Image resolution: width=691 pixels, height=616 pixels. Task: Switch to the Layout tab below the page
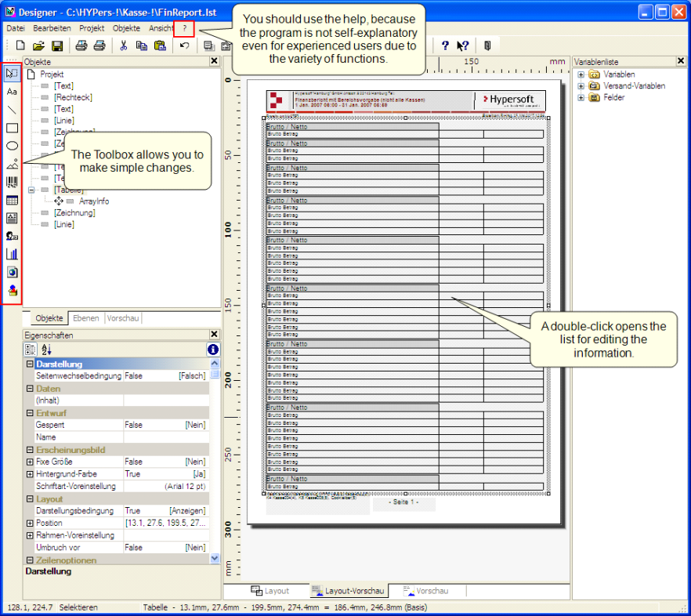pos(270,591)
